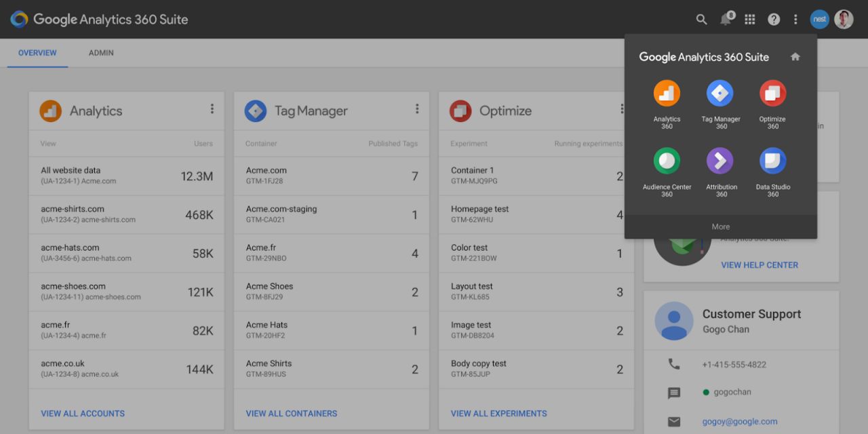Launch Tag Manager 360 from the popup
The height and width of the screenshot is (434, 868).
720,94
